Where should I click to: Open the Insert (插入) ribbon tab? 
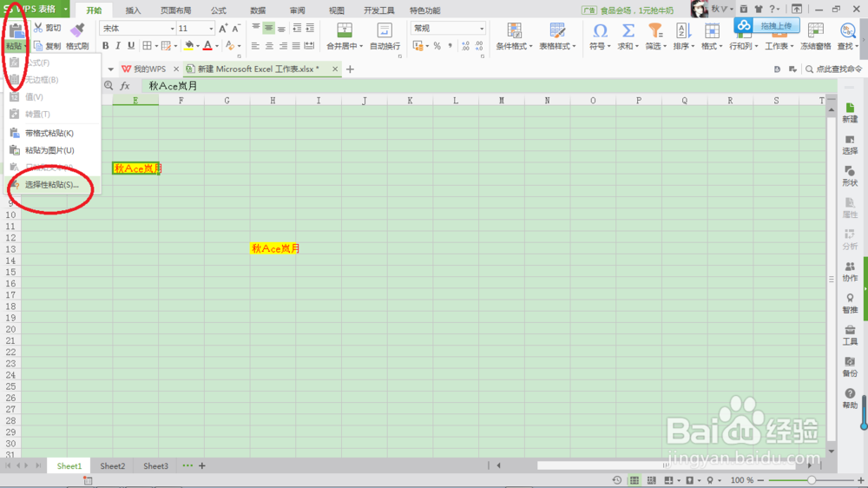pos(133,10)
